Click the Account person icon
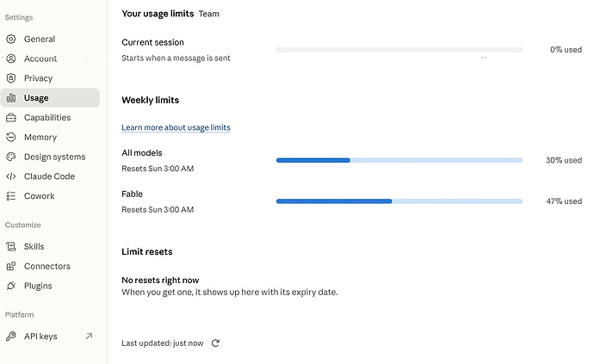The height and width of the screenshot is (364, 594). pyautogui.click(x=11, y=59)
